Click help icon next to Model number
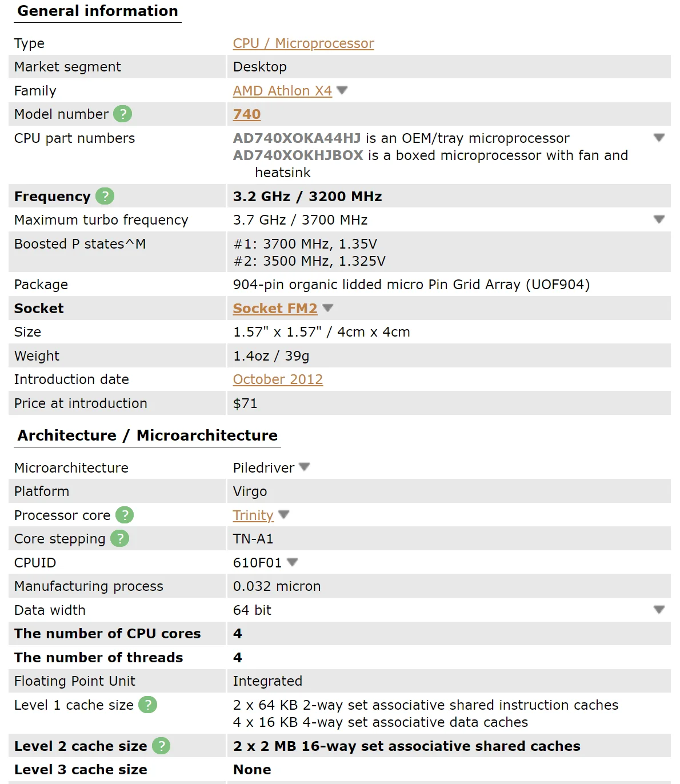 (122, 114)
